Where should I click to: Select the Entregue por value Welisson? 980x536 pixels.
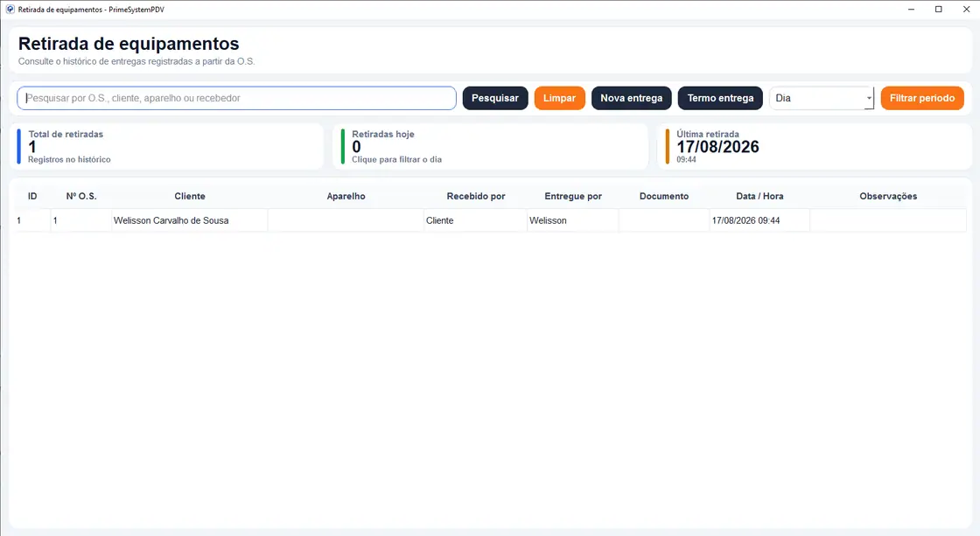(x=573, y=220)
